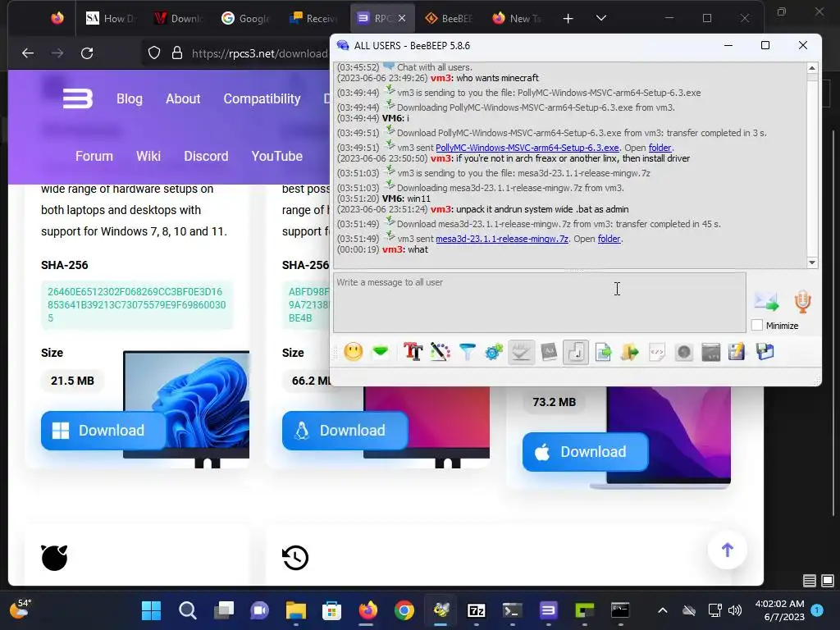
Task: Open the font color picker pencil icon
Action: pos(440,352)
